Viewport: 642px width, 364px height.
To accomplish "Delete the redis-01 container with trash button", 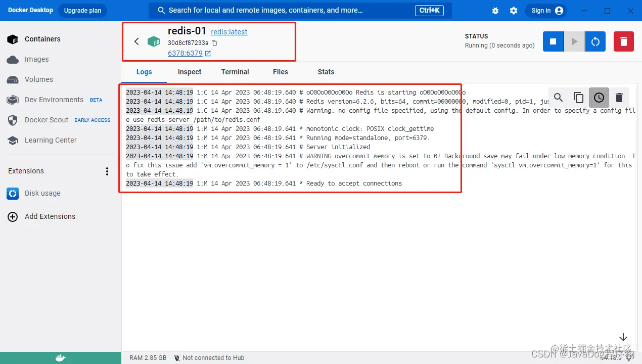I will pos(624,41).
